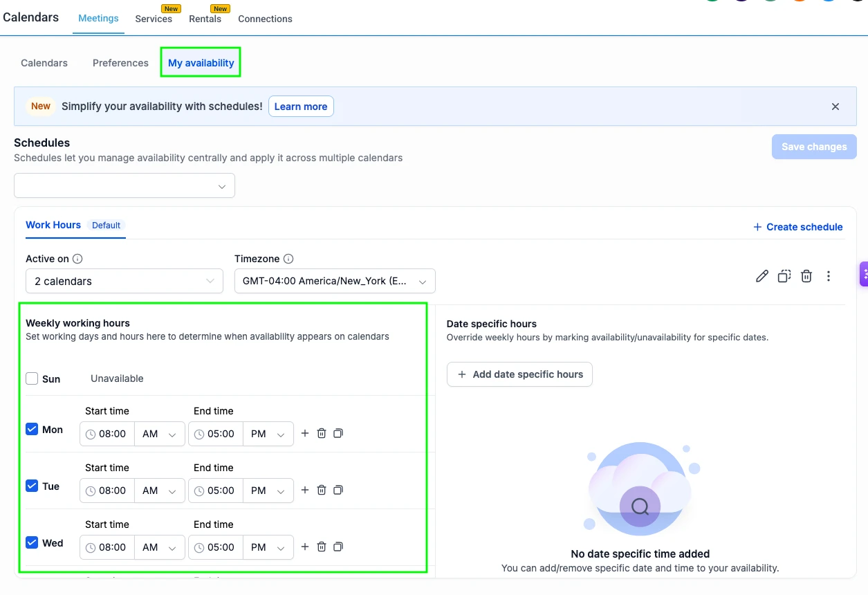This screenshot has width=868, height=595.
Task: Click the Monday start time field
Action: point(107,434)
